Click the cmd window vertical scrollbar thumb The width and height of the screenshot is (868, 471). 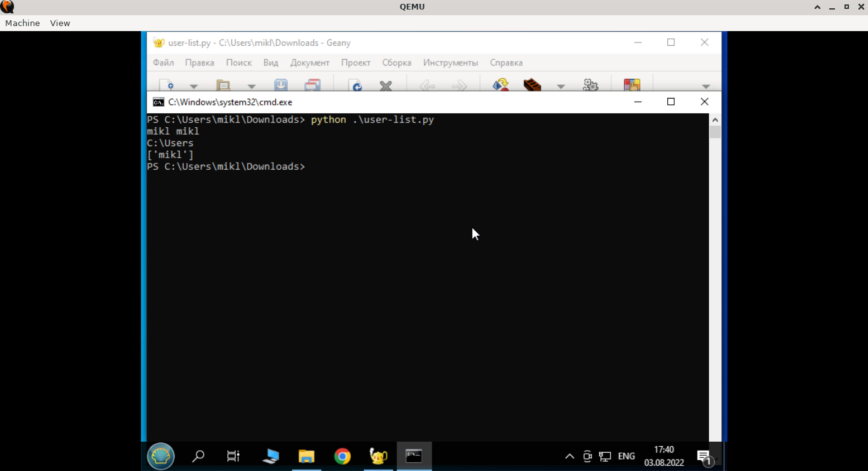click(x=715, y=132)
